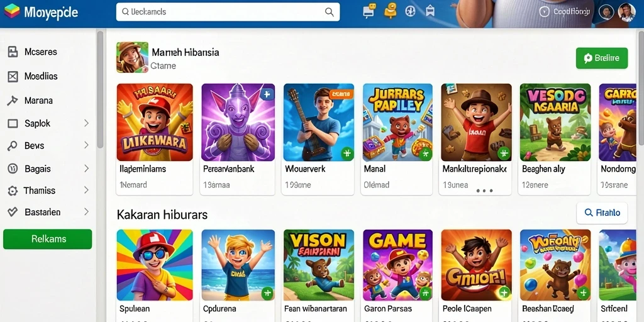Click green plus badge on Wouarverk tile
The image size is (644, 322).
tap(347, 153)
